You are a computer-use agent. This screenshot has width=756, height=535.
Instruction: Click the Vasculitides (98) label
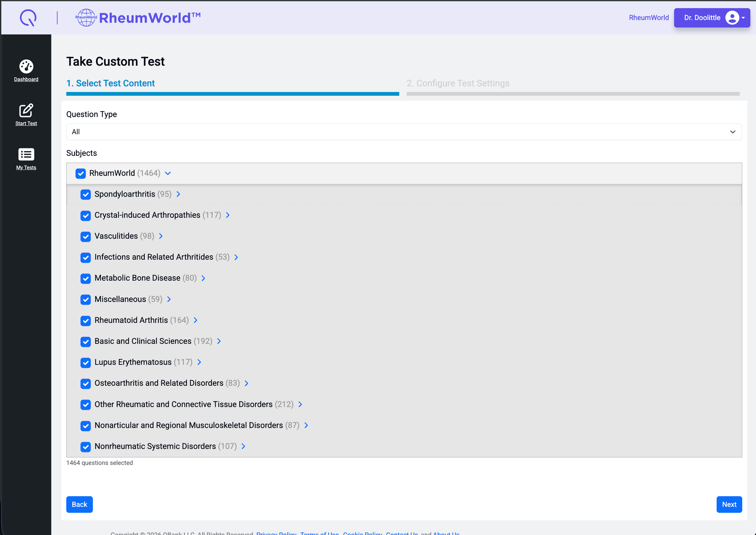[124, 236]
